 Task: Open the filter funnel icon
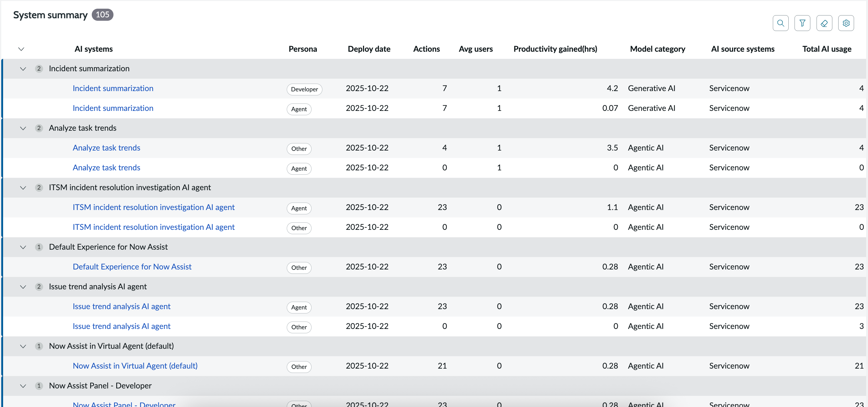[x=802, y=23]
